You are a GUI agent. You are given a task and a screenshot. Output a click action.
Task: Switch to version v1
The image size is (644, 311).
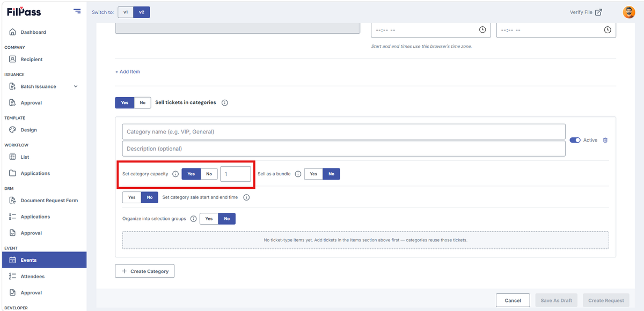[126, 12]
